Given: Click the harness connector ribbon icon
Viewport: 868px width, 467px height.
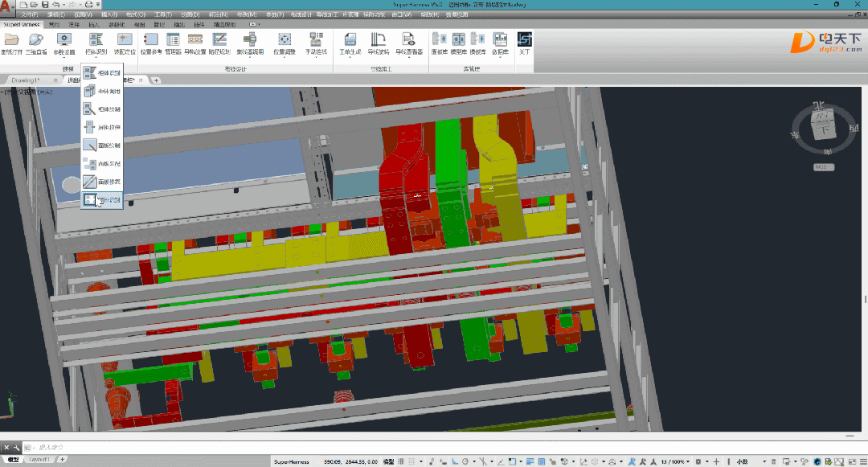Looking at the screenshot, I should [x=250, y=40].
